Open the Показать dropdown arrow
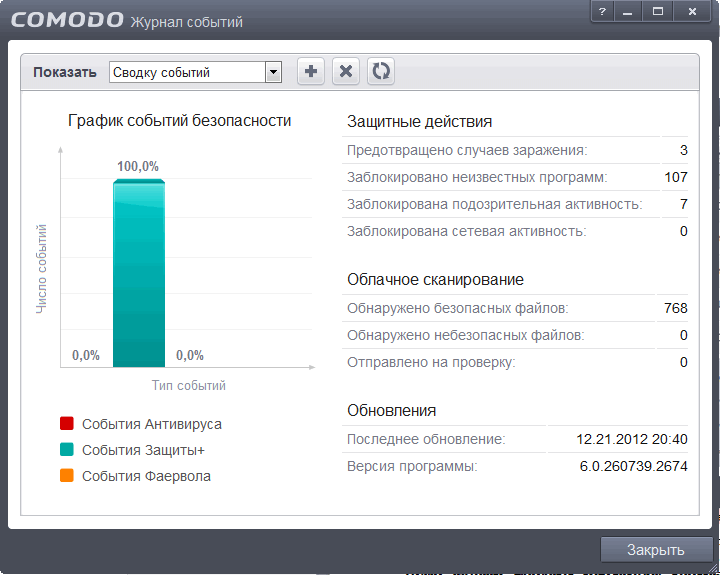This screenshot has height=575, width=720. coord(273,72)
